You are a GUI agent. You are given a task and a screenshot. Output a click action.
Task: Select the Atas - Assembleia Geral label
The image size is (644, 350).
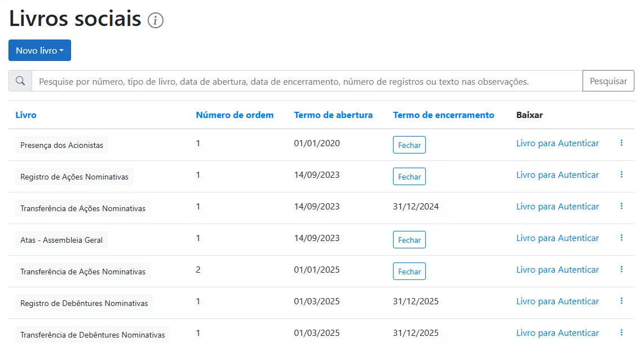[x=61, y=240]
